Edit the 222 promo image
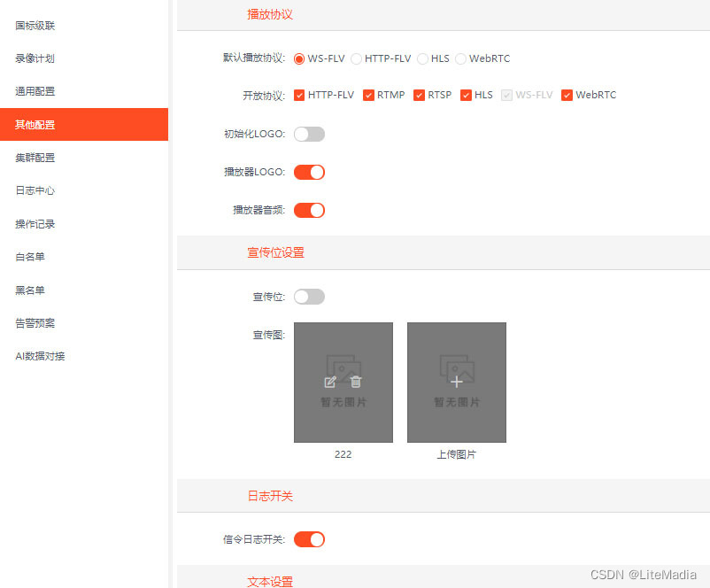 point(330,382)
